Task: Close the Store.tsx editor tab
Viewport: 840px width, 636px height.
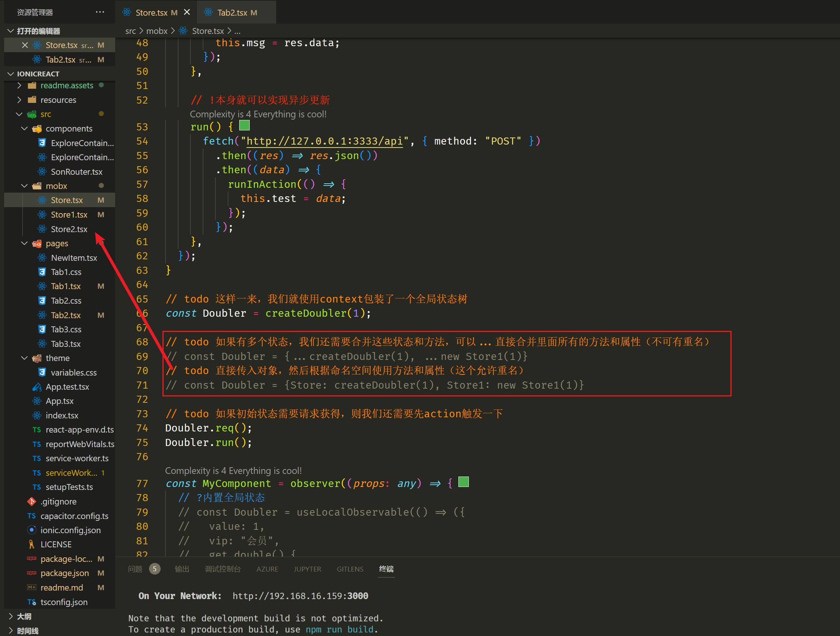Action: click(x=187, y=12)
